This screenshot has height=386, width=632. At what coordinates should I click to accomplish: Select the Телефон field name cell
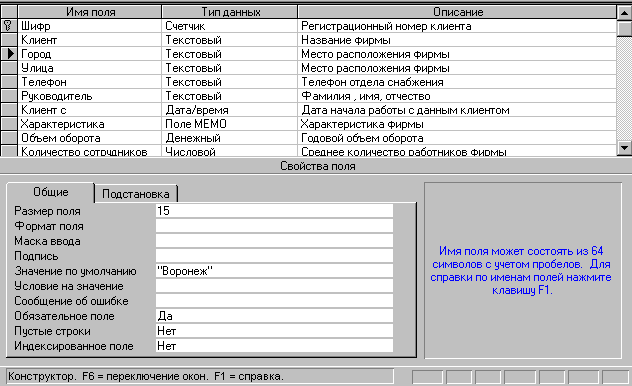point(90,82)
